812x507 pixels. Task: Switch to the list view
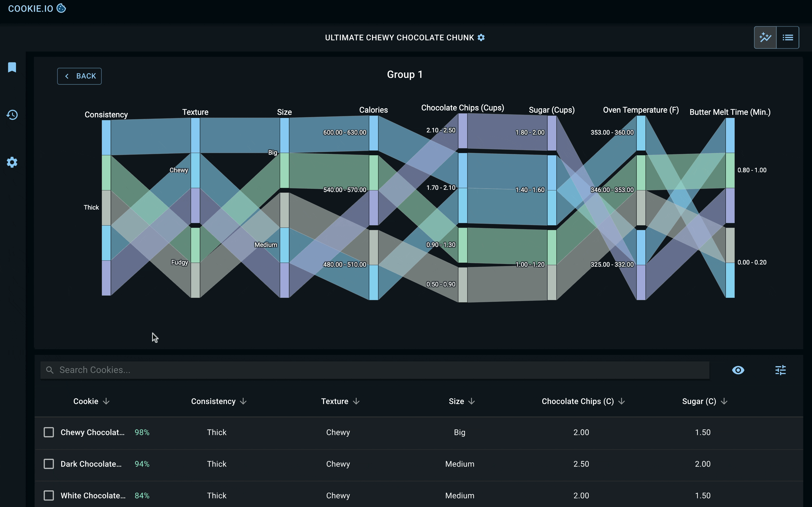coord(788,38)
